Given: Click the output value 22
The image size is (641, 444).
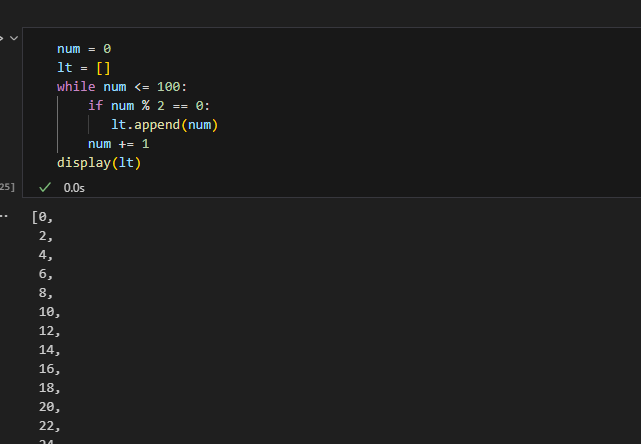Looking at the screenshot, I should click(x=47, y=426).
